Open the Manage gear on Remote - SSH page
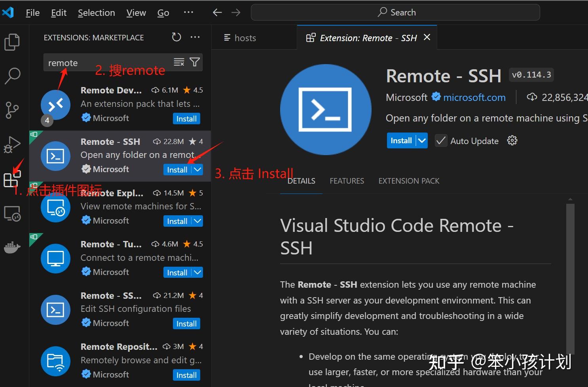This screenshot has height=387, width=588. 512,140
